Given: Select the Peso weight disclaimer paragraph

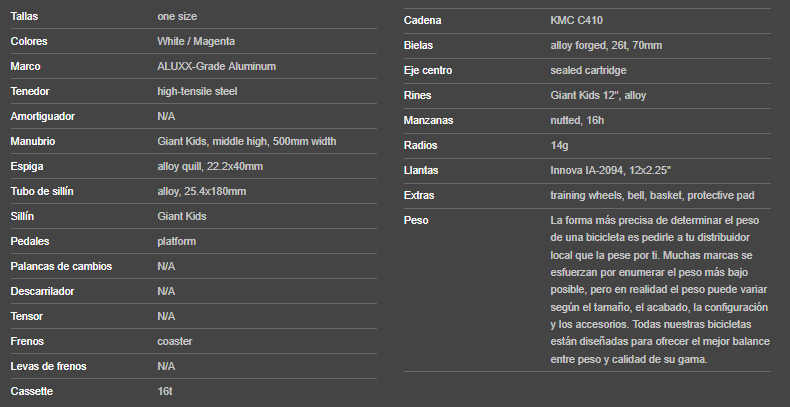Looking at the screenshot, I should (x=660, y=290).
